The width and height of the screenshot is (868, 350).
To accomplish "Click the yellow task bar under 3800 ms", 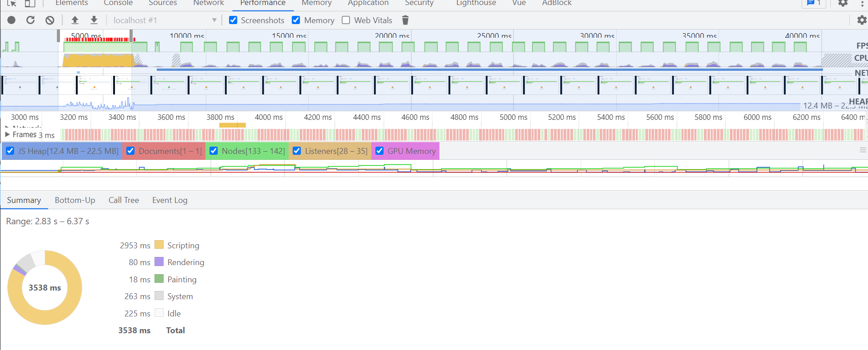I will click(232, 125).
